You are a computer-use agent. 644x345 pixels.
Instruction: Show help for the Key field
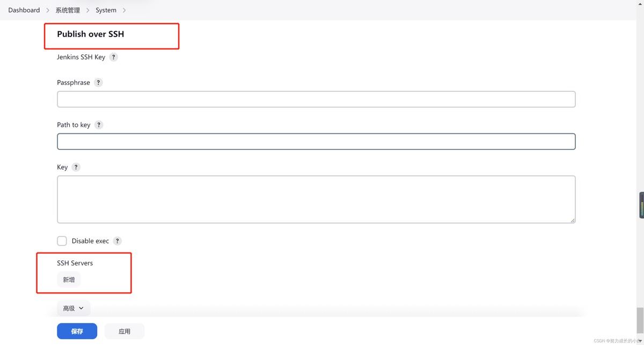(76, 167)
